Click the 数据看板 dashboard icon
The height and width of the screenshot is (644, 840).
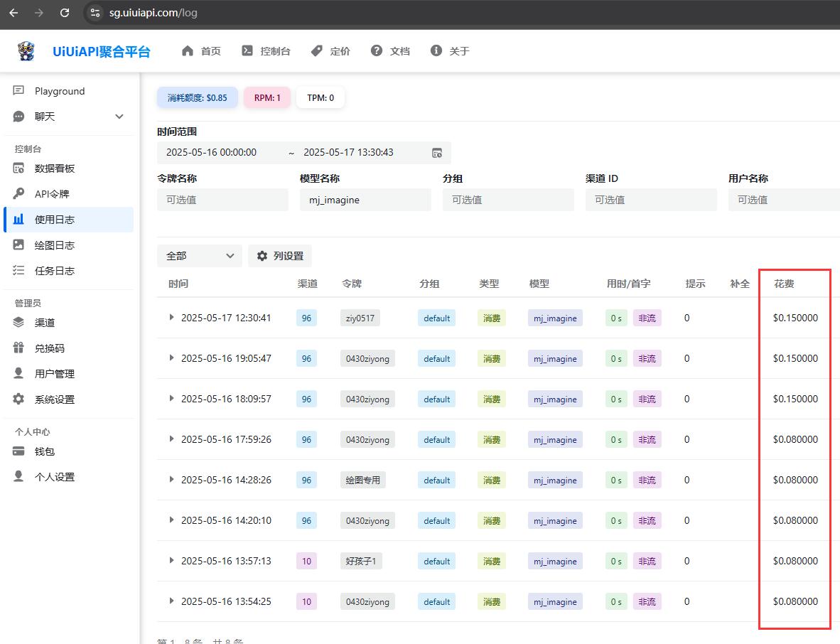click(18, 168)
